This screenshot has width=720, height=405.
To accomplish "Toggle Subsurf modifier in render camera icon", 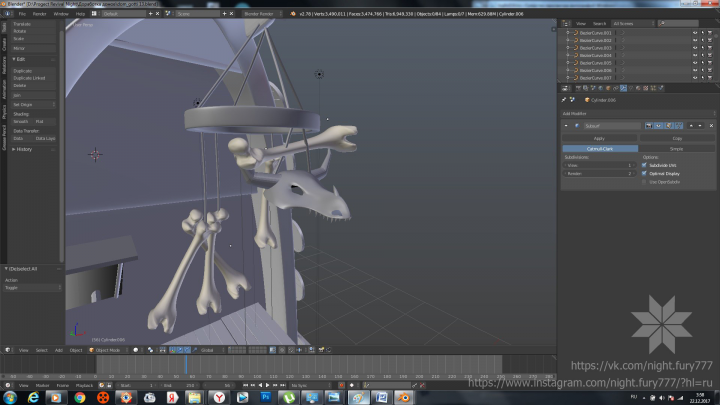I will pyautogui.click(x=649, y=125).
